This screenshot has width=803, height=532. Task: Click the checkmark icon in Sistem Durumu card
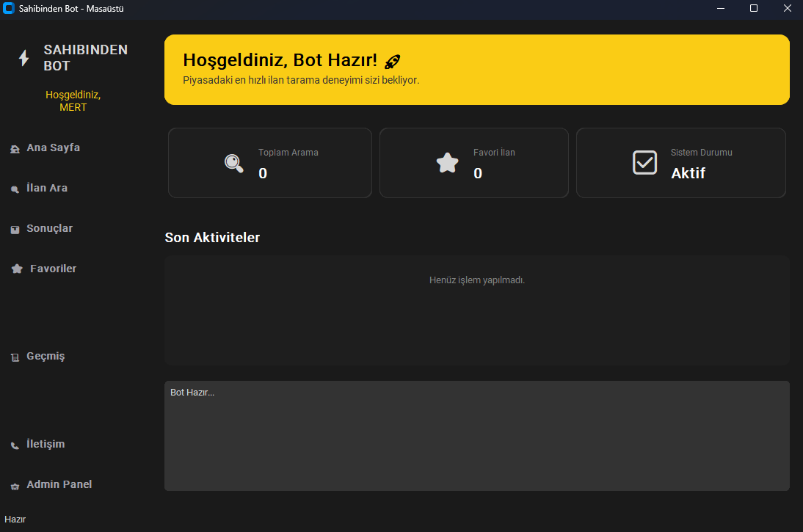tap(644, 163)
